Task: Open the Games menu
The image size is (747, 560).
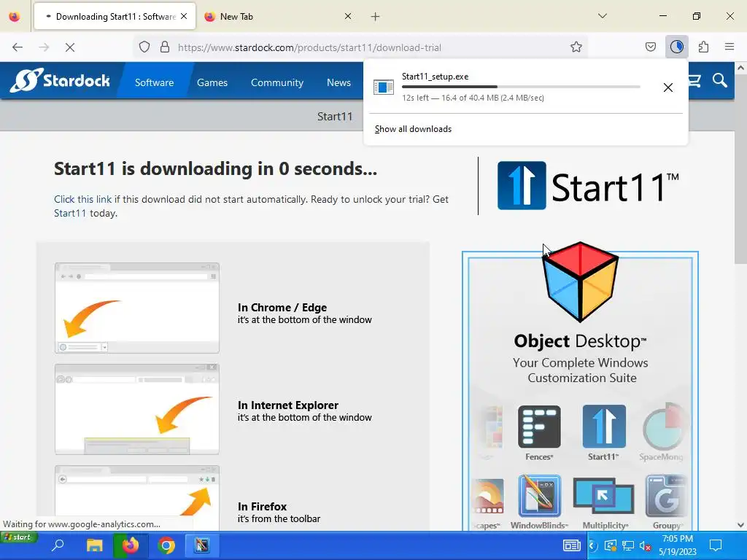Action: coord(212,82)
